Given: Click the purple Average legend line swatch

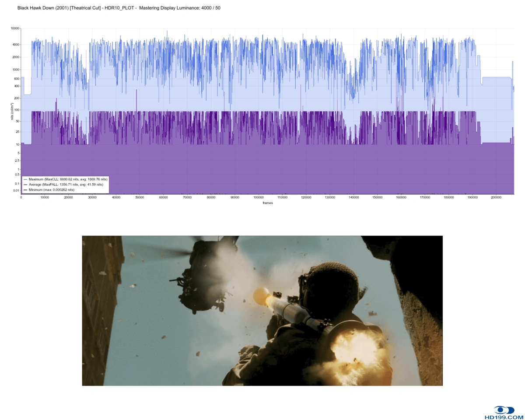Looking at the screenshot, I should (x=25, y=185).
